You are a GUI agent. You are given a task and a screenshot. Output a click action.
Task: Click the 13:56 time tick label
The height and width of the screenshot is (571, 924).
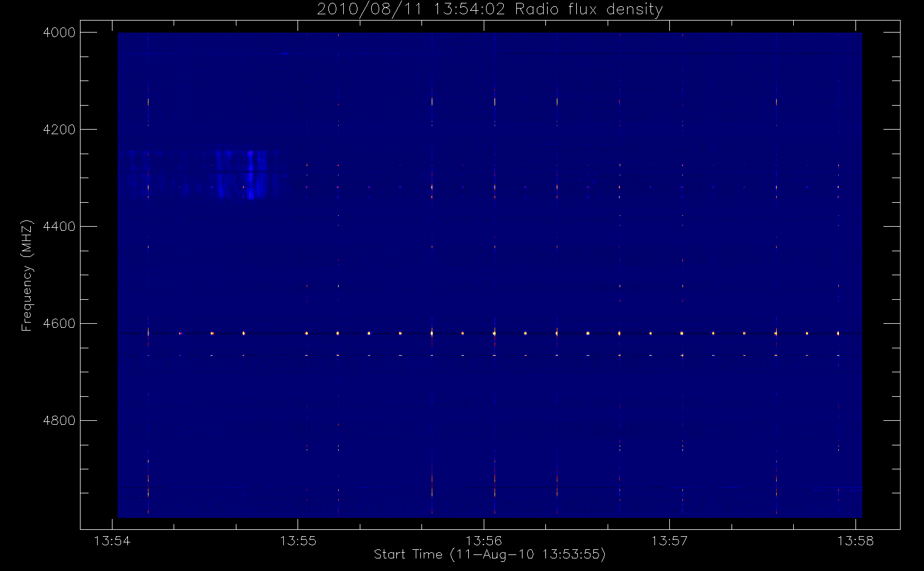pyautogui.click(x=484, y=541)
